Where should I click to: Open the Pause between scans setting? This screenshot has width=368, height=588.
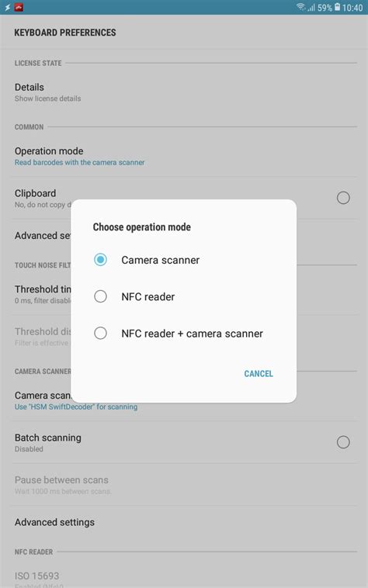[184, 485]
